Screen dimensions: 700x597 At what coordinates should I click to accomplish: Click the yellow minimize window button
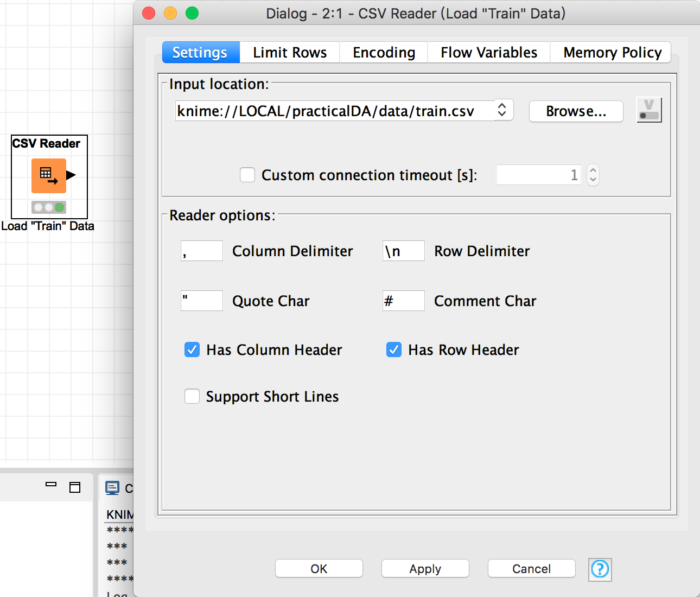(170, 13)
